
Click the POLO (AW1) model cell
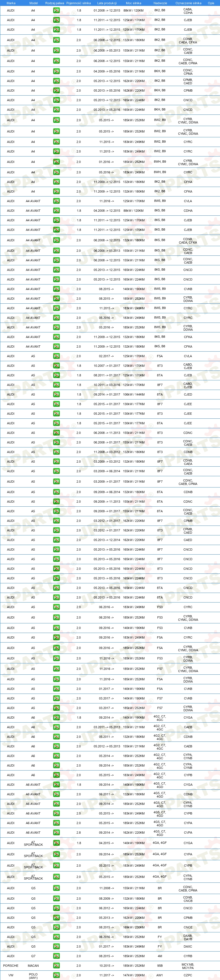coord(33,976)
